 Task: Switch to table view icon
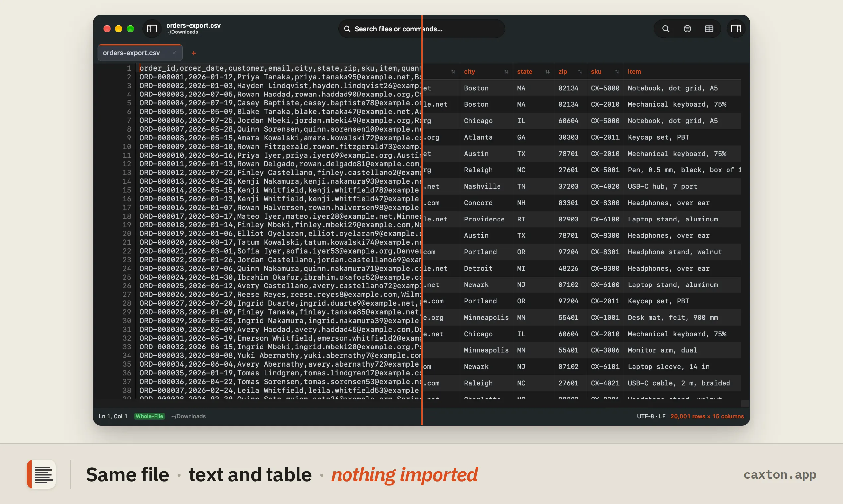click(709, 29)
